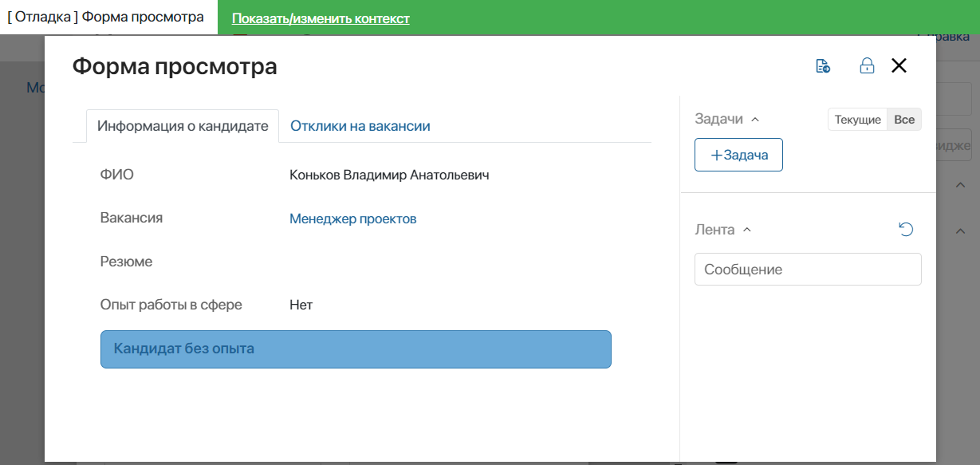Click the name Коньков Владимир Анатольевич

tap(389, 175)
